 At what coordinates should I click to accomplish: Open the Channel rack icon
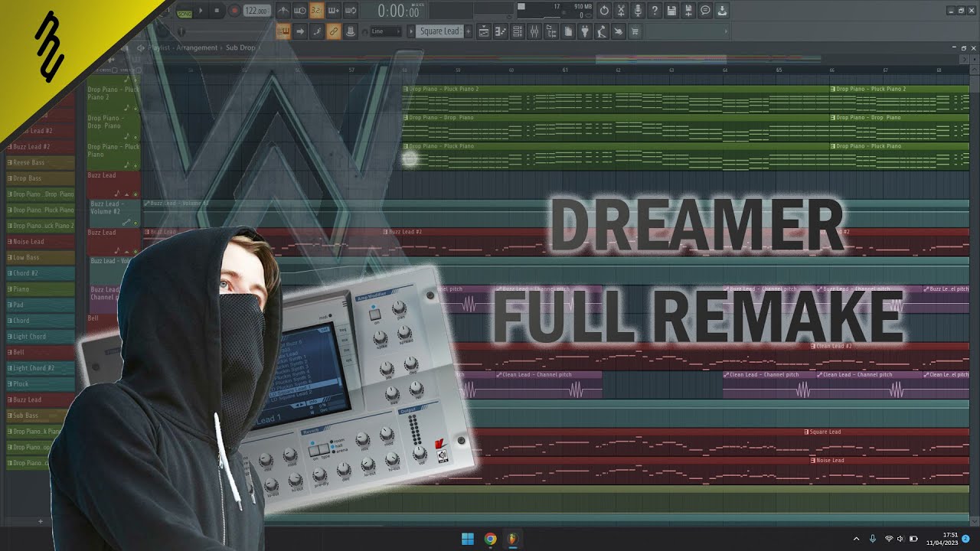pyautogui.click(x=518, y=31)
